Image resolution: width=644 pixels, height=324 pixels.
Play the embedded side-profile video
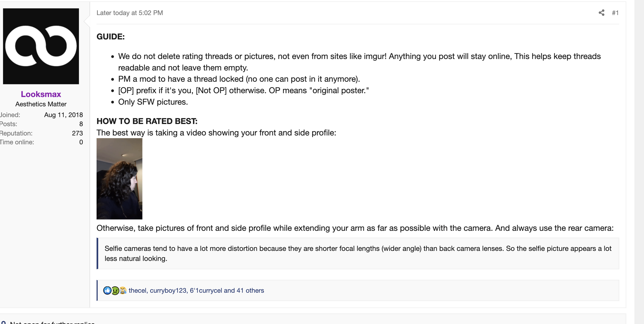pyautogui.click(x=120, y=179)
